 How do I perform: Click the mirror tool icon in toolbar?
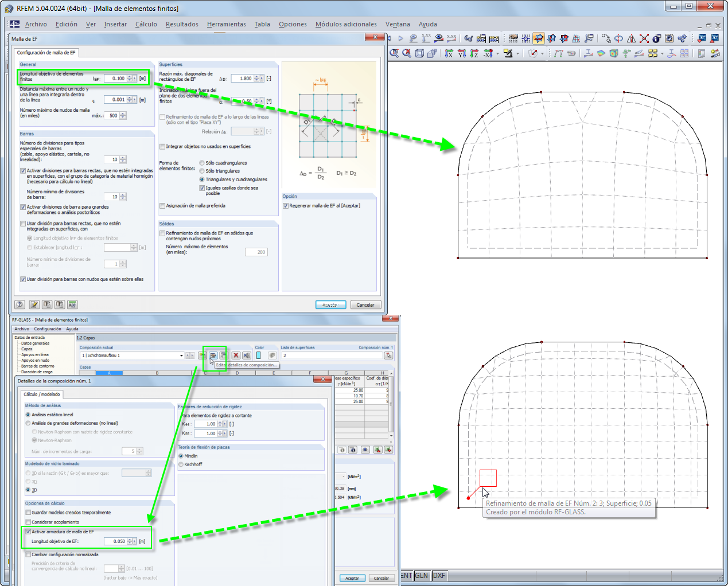(632, 38)
